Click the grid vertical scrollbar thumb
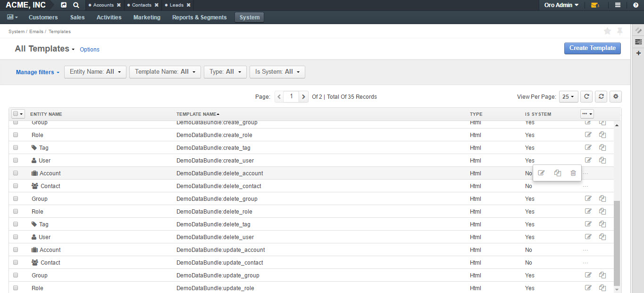This screenshot has width=644, height=293. click(616, 242)
